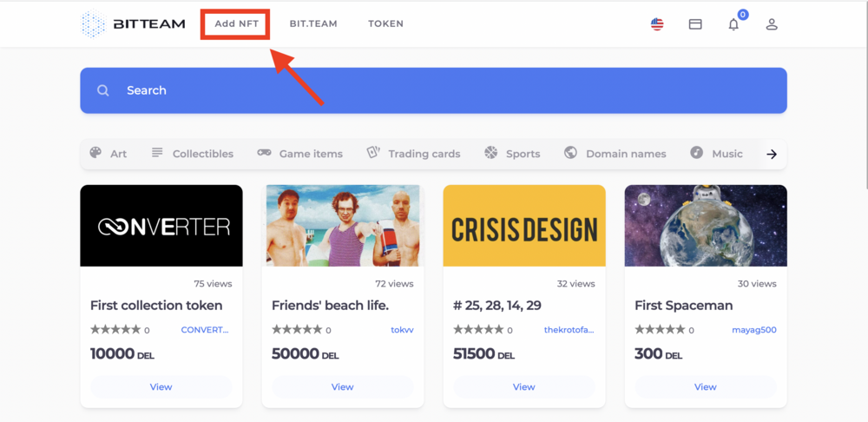Image resolution: width=868 pixels, height=422 pixels.
Task: Open the Add NFT menu item
Action: coord(236,23)
